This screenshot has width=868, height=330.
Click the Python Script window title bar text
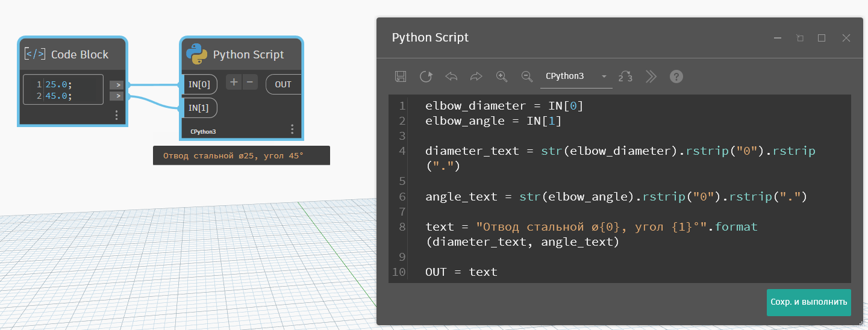tap(430, 37)
